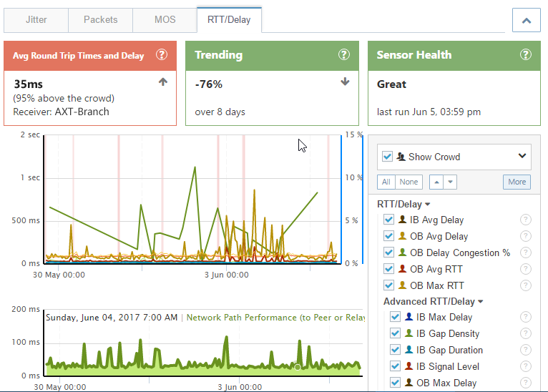
Task: Click the down arrow in the Trending card
Action: (x=345, y=82)
